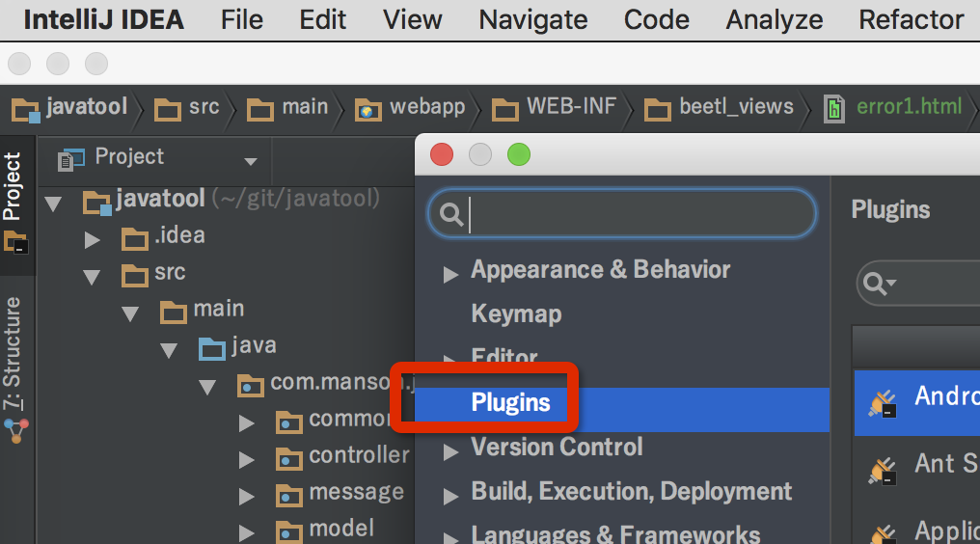The height and width of the screenshot is (544, 980).
Task: Click the webapp web folder icon
Action: coord(368,110)
